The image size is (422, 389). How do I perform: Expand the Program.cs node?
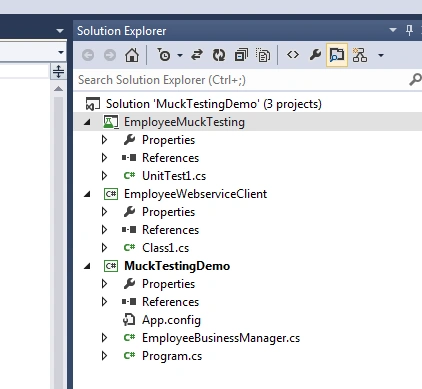[104, 356]
